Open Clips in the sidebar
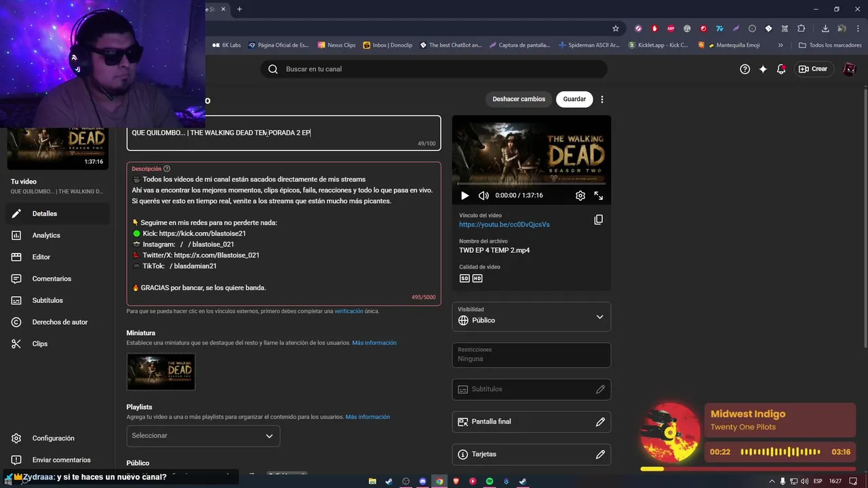The width and height of the screenshot is (868, 488). click(58, 344)
